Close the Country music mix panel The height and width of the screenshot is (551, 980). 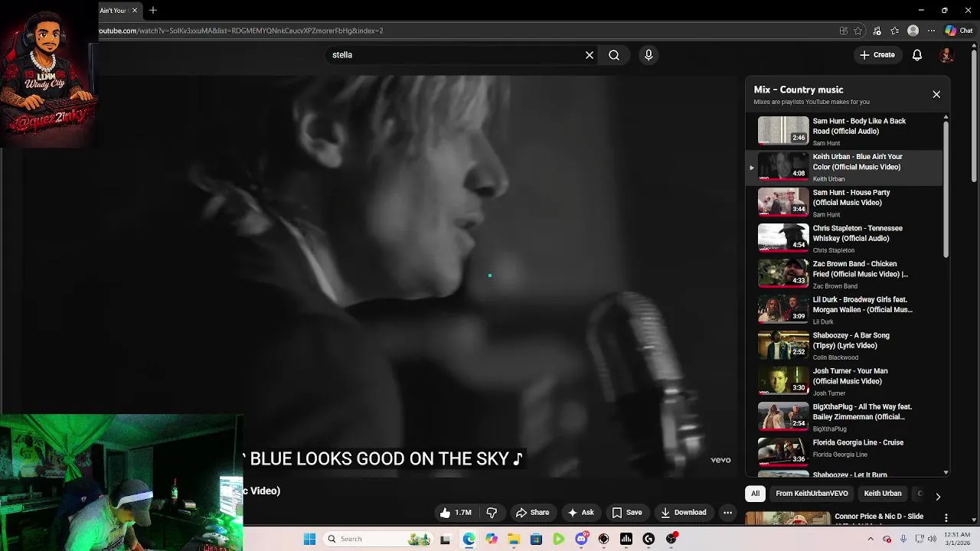click(x=936, y=94)
